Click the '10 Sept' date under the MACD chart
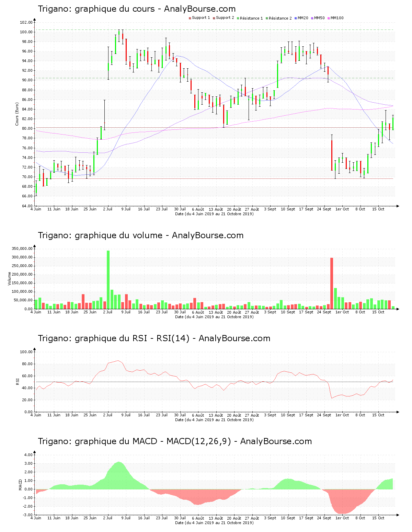The width and height of the screenshot is (412, 532). pyautogui.click(x=288, y=518)
